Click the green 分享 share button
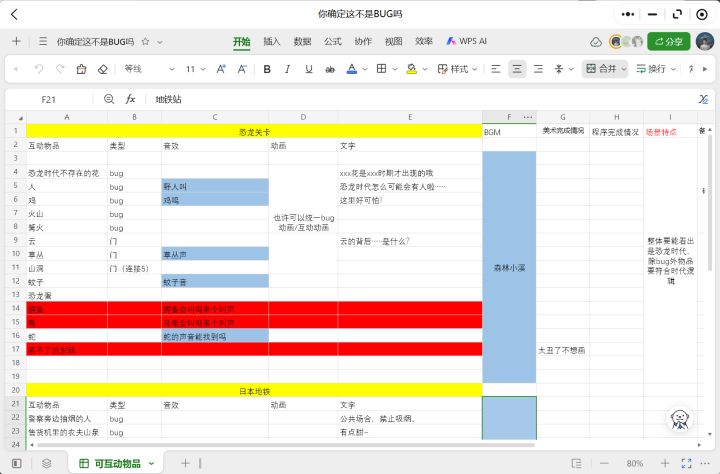Screen dimensions: 720x474 [669, 42]
